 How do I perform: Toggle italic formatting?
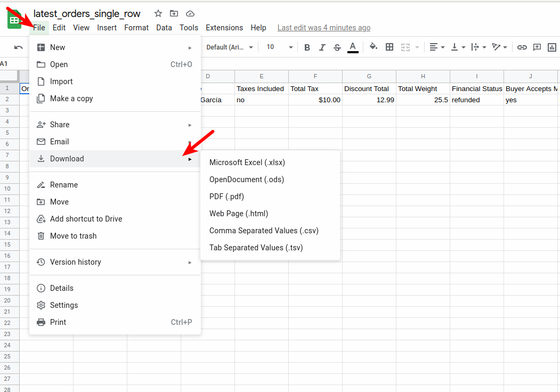(322, 47)
